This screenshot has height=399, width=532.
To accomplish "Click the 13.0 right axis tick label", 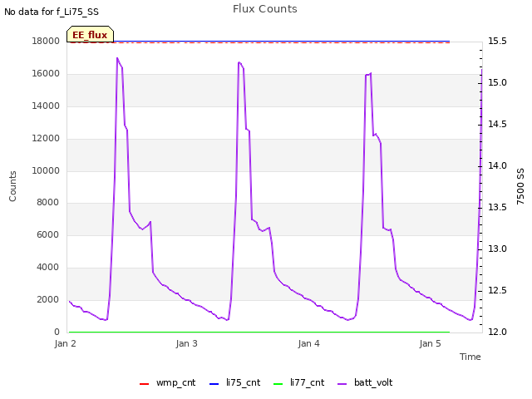I will pos(497,249).
